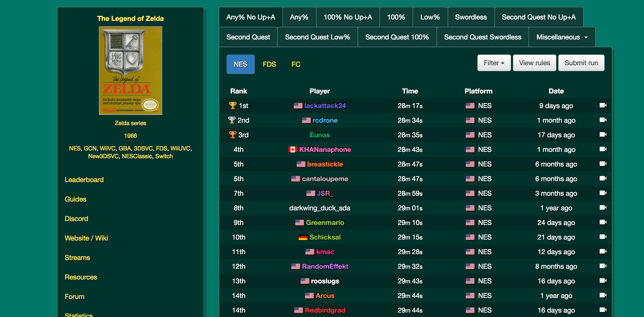Click The Legend of Zelda title link
This screenshot has height=317, width=644.
click(x=130, y=18)
